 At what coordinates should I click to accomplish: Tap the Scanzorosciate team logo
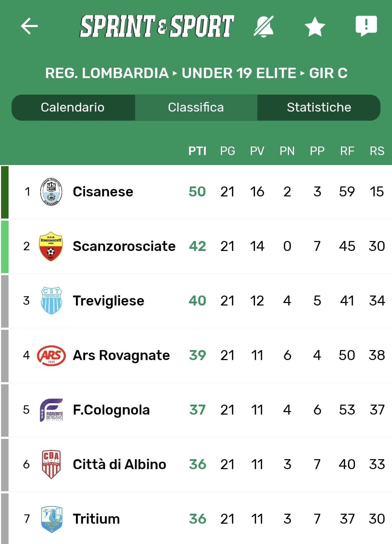(x=51, y=246)
